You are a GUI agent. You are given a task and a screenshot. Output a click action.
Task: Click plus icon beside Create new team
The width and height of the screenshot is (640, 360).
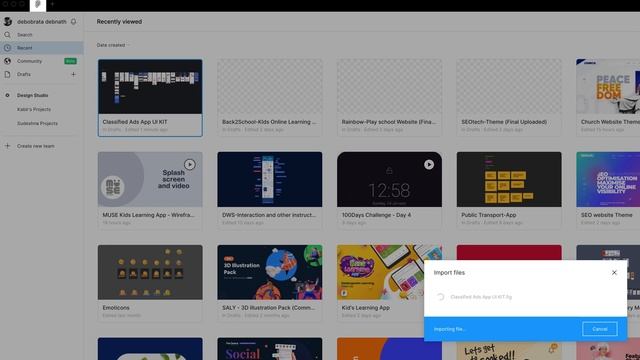pos(7,146)
